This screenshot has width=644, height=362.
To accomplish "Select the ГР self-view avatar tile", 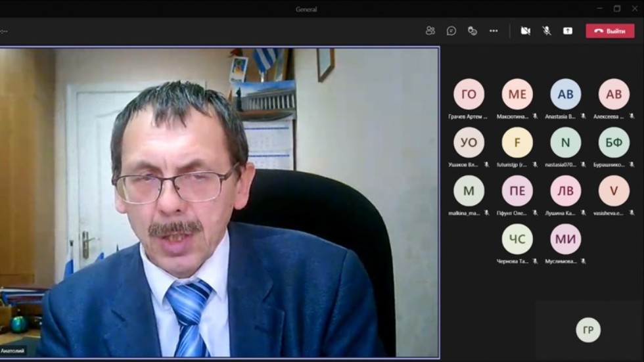I will pos(588,330).
